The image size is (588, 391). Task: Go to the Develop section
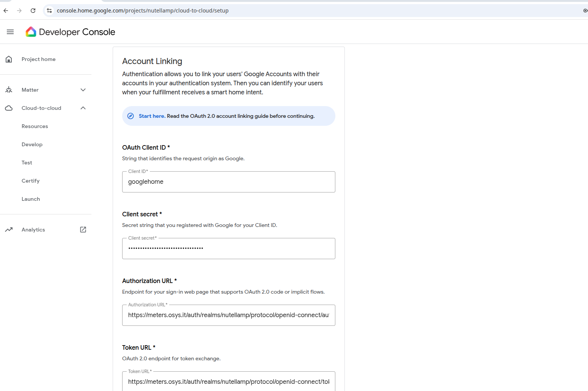pyautogui.click(x=32, y=144)
